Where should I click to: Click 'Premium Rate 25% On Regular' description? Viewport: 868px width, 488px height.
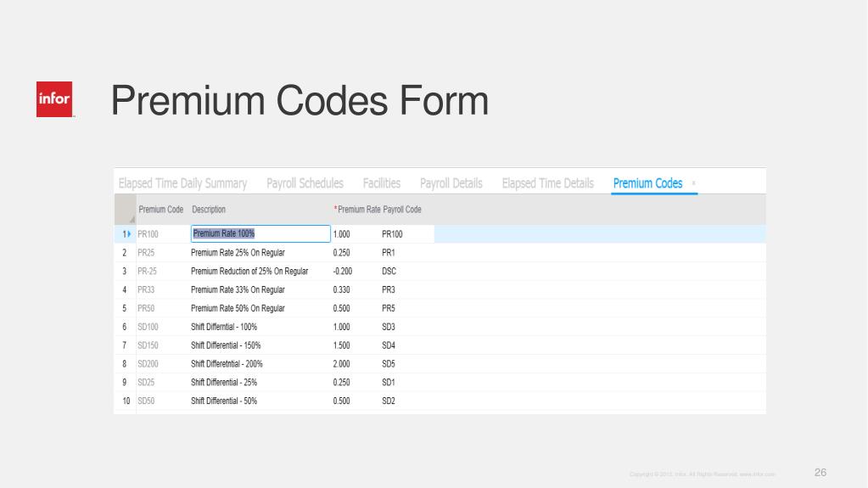238,253
